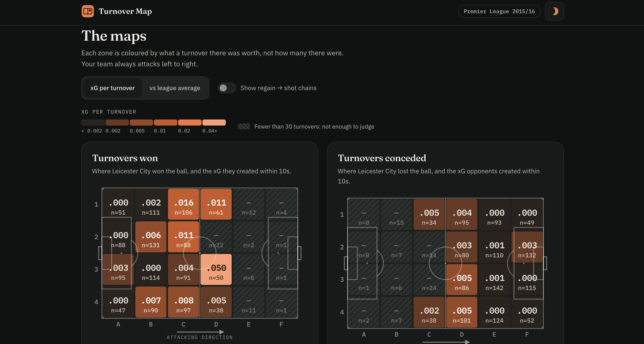Click the .007 n=90 zone in Turnovers won
The width and height of the screenshot is (644, 344).
coord(151,302)
